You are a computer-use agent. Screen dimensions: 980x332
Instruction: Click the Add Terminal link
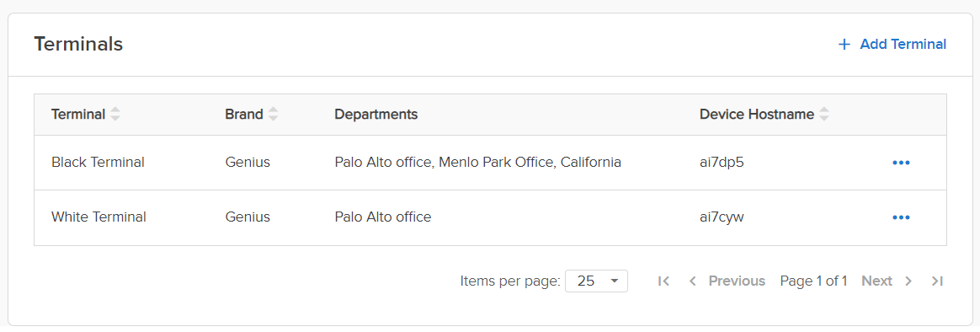pos(892,45)
